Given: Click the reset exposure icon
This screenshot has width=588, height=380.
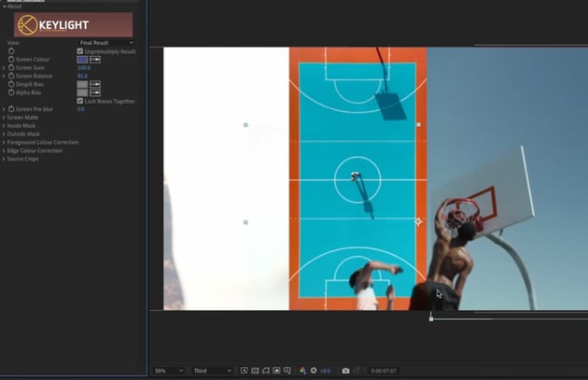Looking at the screenshot, I should click(313, 371).
